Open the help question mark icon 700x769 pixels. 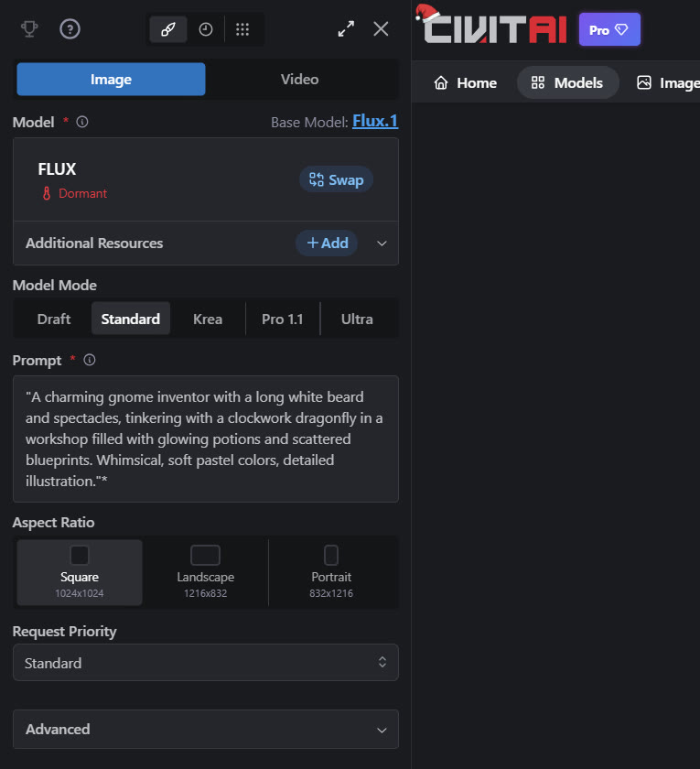(70, 29)
